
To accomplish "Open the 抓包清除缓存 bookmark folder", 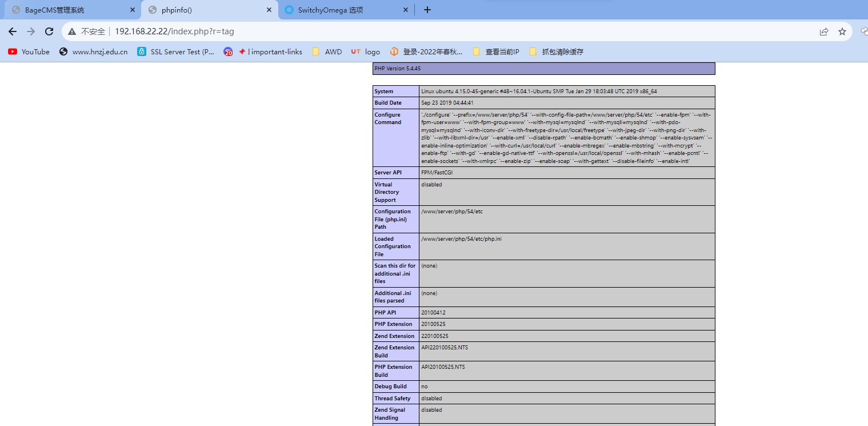I will (x=556, y=51).
